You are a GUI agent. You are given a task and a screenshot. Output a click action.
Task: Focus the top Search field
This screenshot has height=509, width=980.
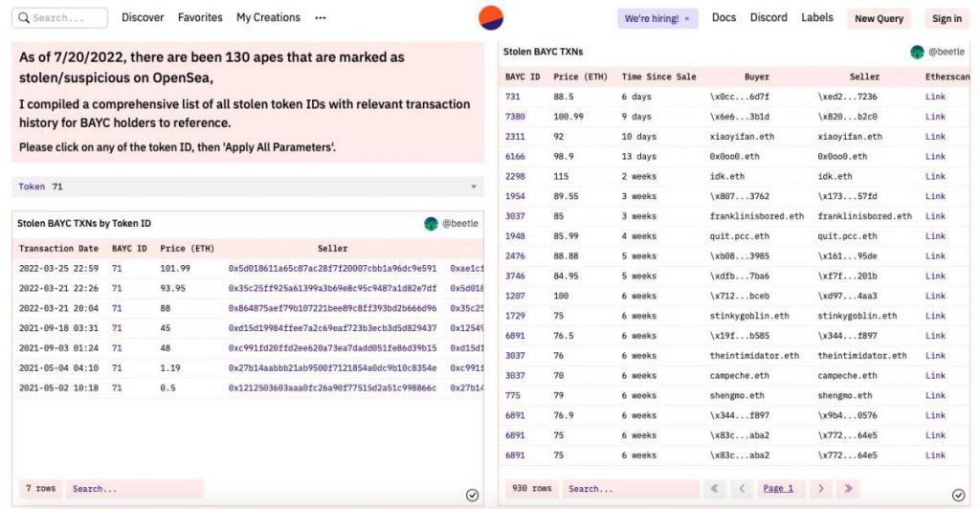point(59,18)
